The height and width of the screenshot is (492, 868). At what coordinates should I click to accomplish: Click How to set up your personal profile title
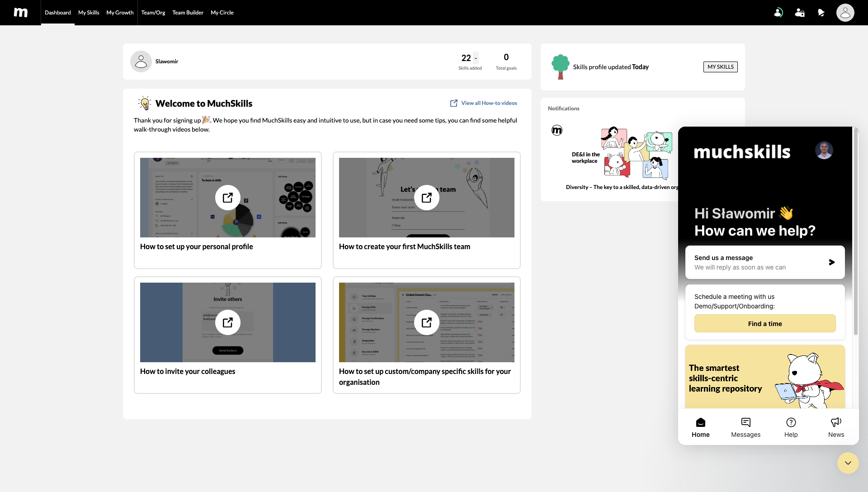pyautogui.click(x=196, y=246)
